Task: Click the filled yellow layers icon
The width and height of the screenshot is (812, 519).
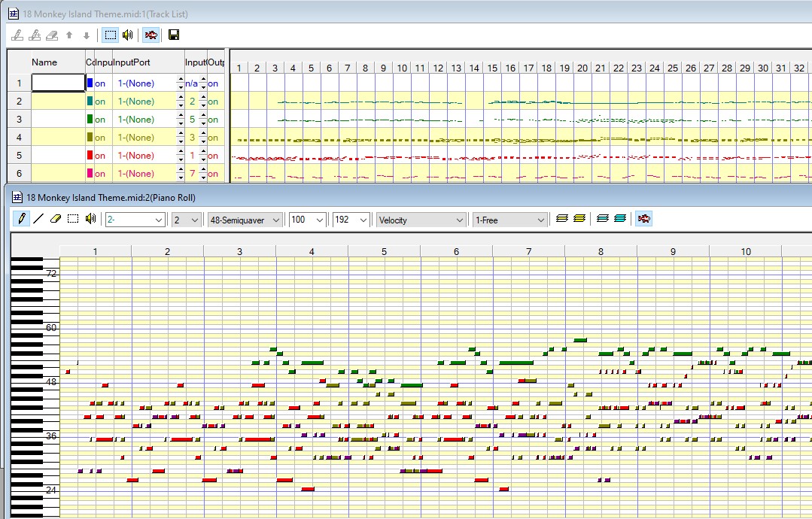Action: [x=579, y=219]
